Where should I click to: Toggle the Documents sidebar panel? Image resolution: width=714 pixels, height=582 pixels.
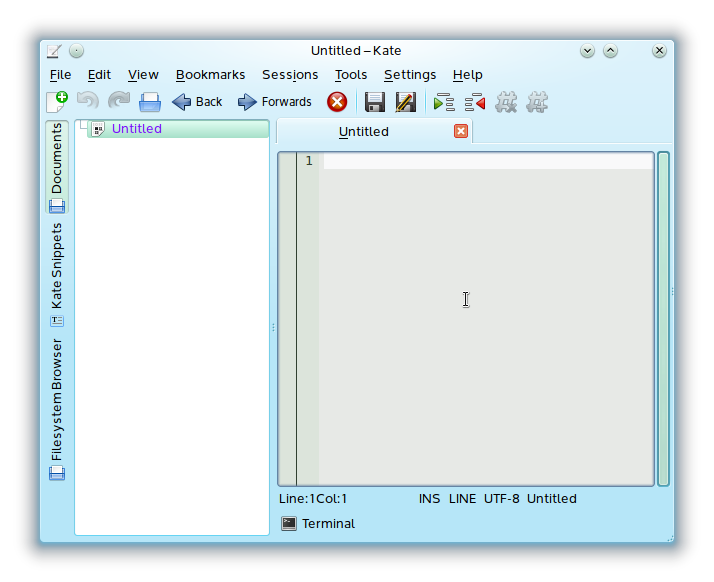(57, 167)
